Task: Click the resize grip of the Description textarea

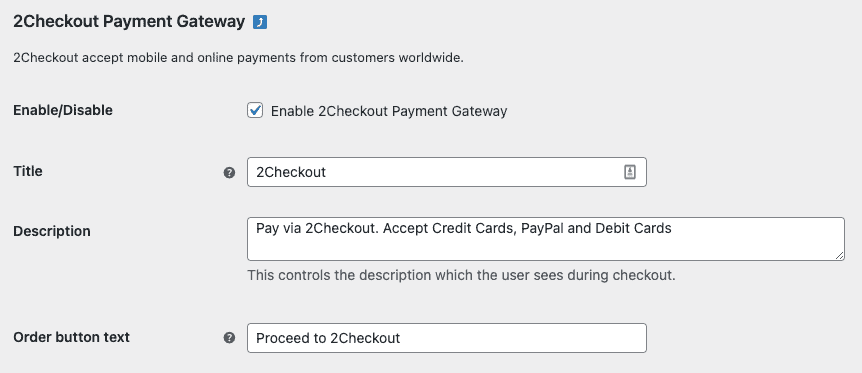Action: [839, 255]
